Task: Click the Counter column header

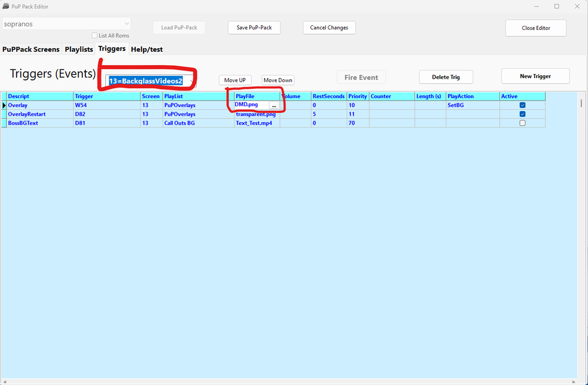Action: 392,96
